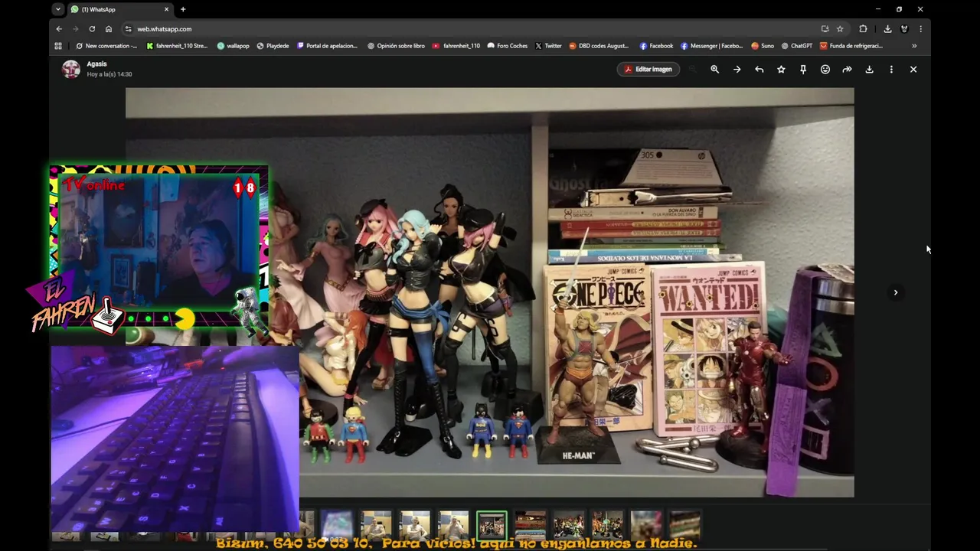The image size is (980, 551).
Task: Reload the WhatsApp page
Action: tap(92, 29)
